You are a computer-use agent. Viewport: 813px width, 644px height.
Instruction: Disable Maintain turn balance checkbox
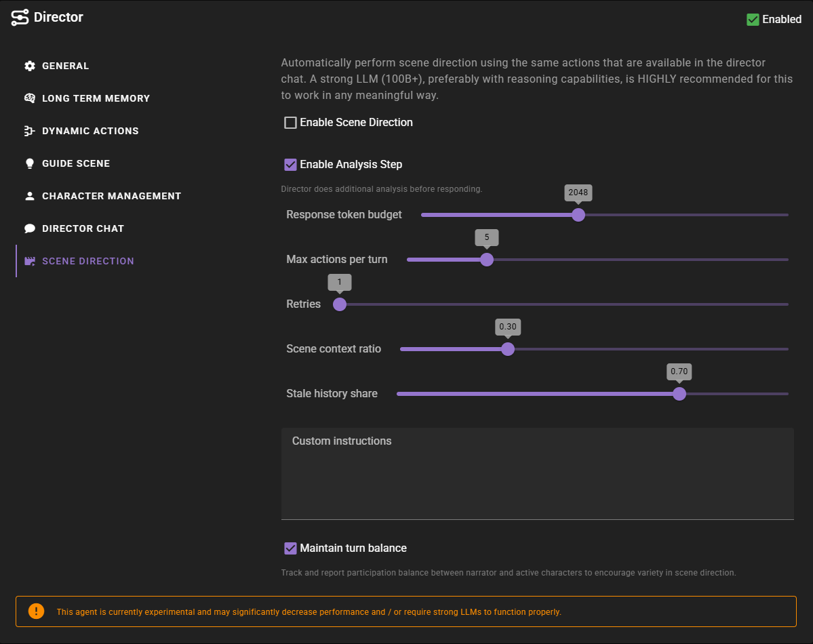(x=290, y=548)
